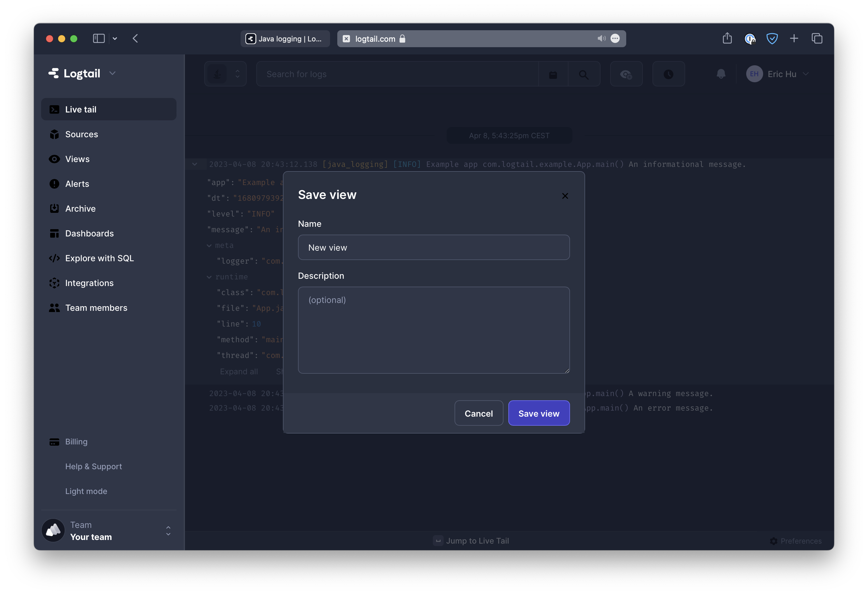Click the Name input field
This screenshot has height=595, width=868.
click(x=434, y=247)
